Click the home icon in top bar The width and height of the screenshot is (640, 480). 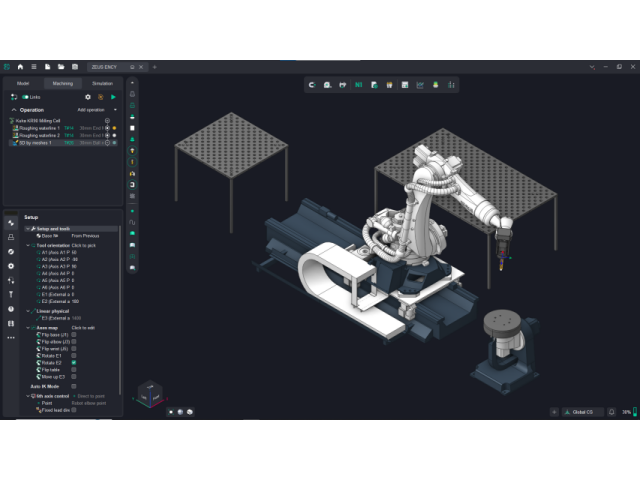pyautogui.click(x=19, y=66)
